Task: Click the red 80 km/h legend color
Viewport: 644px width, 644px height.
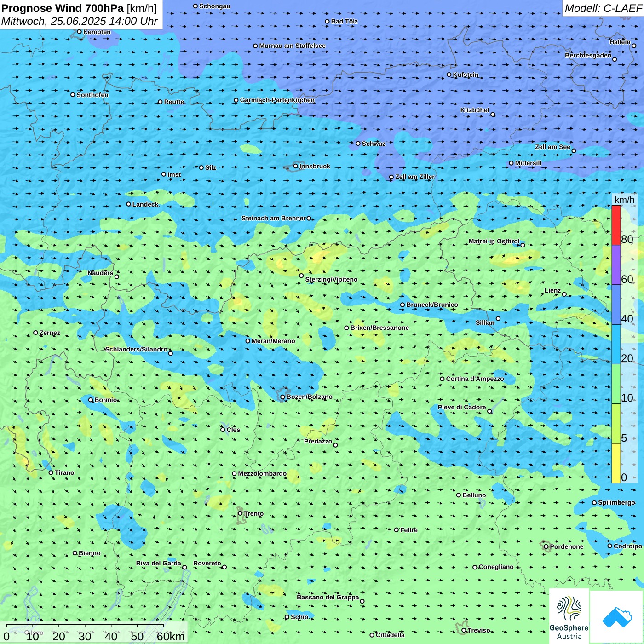Action: point(616,225)
